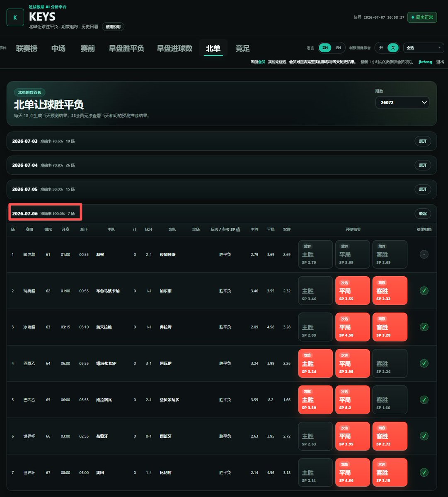Click the jiefeng username link
Viewport: 448px width, 497px height.
425,62
